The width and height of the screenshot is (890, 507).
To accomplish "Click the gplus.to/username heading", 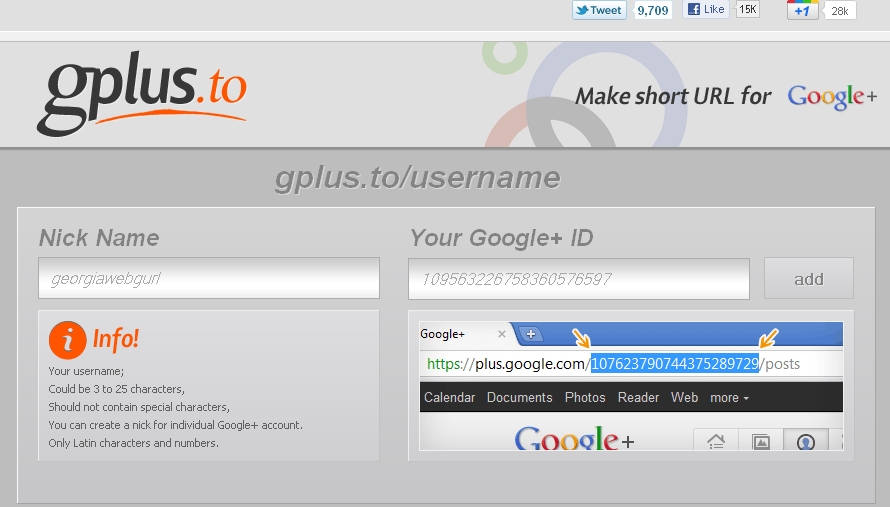I will 418,177.
